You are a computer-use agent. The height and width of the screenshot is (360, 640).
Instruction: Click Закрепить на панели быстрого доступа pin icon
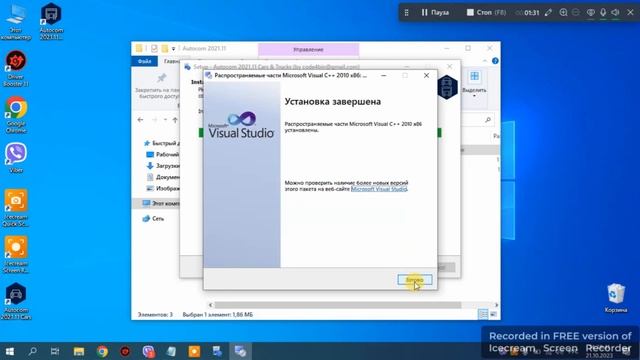(161, 78)
